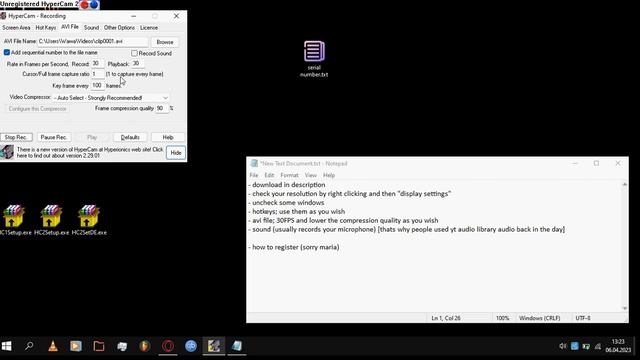
Task: Click AVI File Name input field
Action: 93,41
